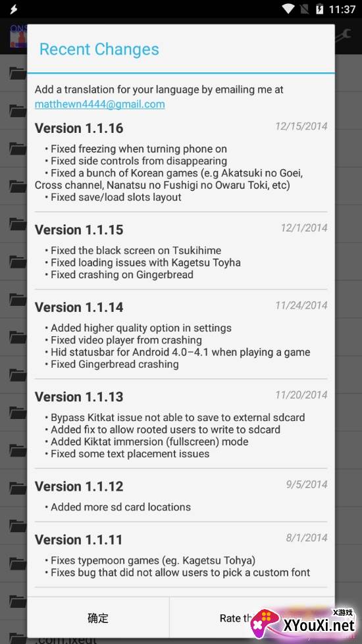
Task: Tap the Rate button in the dialog
Action: click(252, 618)
